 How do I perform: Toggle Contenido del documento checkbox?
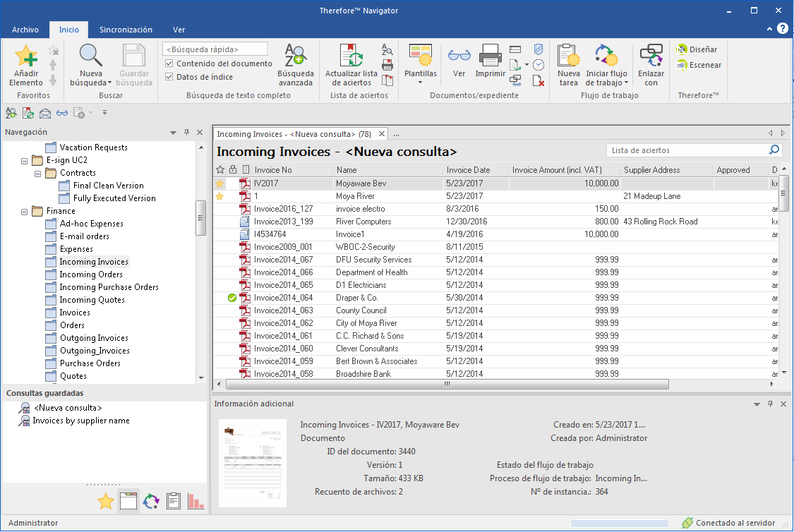click(169, 64)
